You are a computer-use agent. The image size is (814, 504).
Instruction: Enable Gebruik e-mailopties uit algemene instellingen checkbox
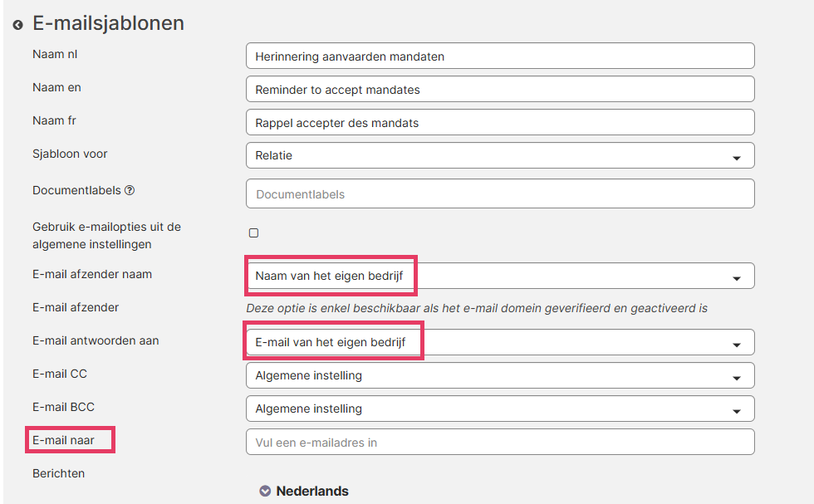click(x=253, y=232)
